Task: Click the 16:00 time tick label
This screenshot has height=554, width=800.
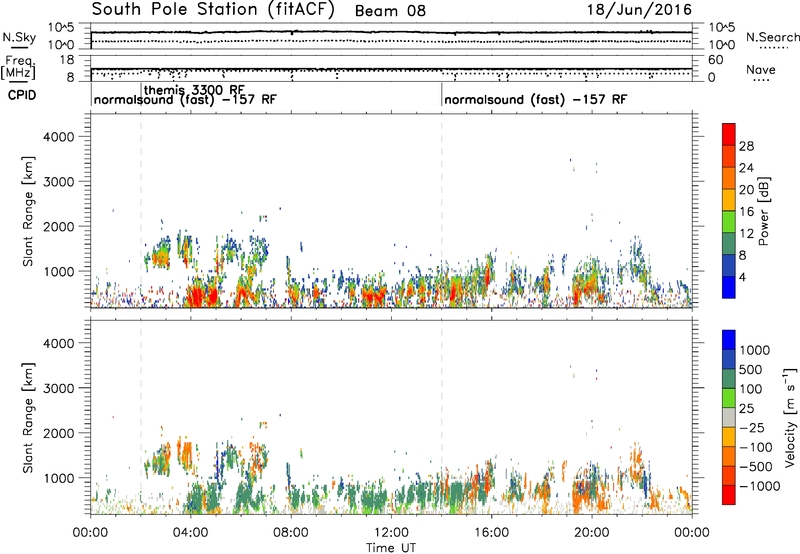Action: click(491, 533)
